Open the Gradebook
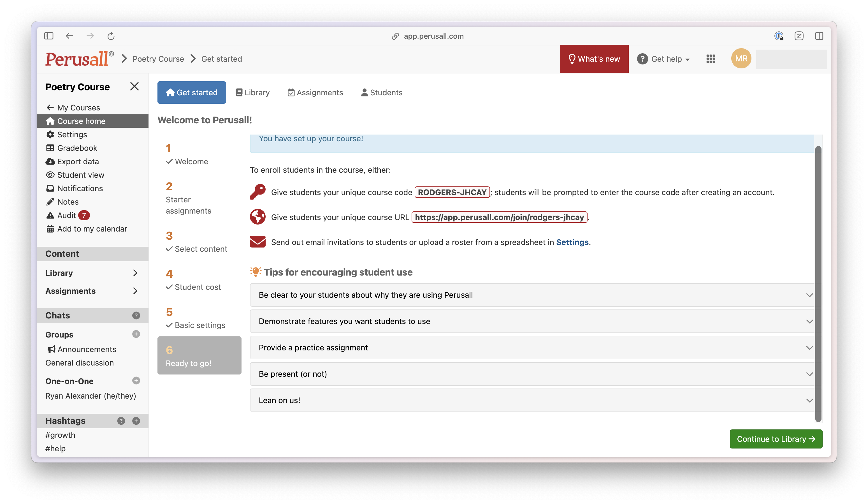The image size is (868, 504). tap(93, 148)
